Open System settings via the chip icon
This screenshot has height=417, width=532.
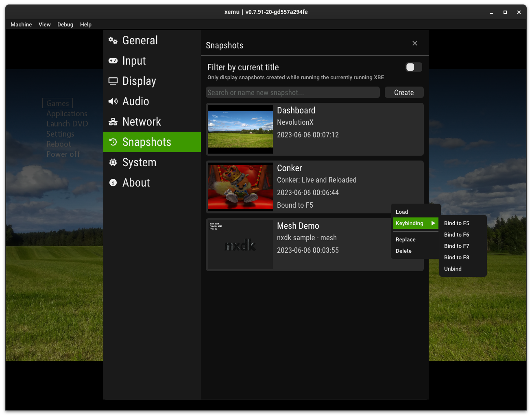(x=113, y=162)
